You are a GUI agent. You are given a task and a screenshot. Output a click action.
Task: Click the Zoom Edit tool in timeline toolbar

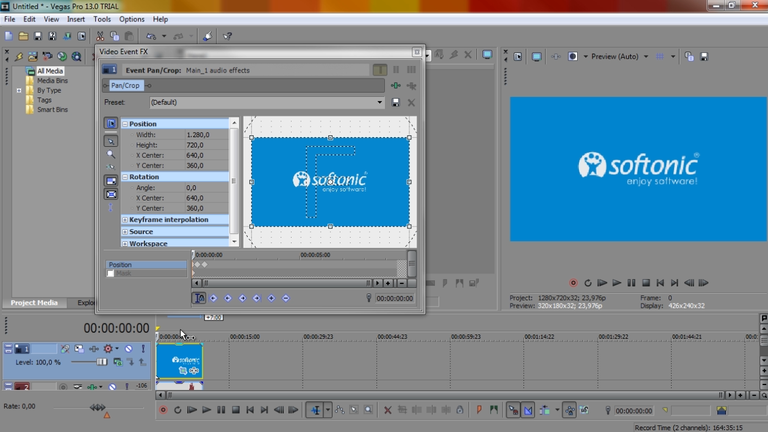pyautogui.click(x=368, y=410)
